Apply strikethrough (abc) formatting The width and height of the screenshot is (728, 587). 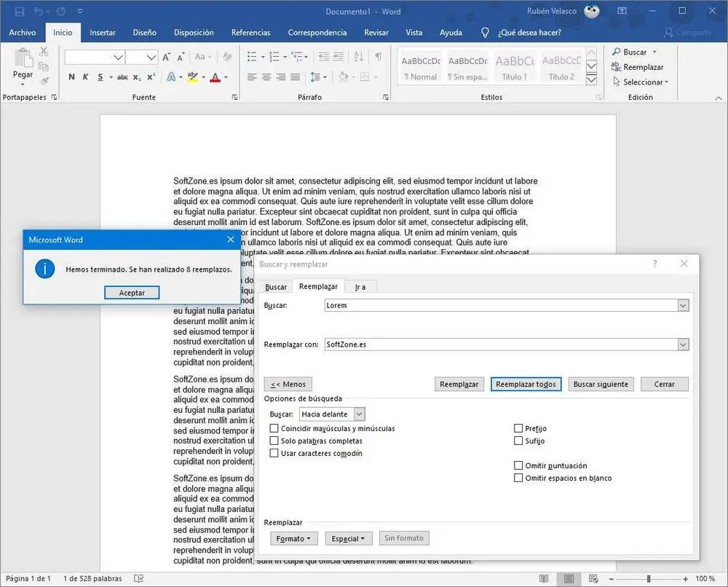coord(122,77)
